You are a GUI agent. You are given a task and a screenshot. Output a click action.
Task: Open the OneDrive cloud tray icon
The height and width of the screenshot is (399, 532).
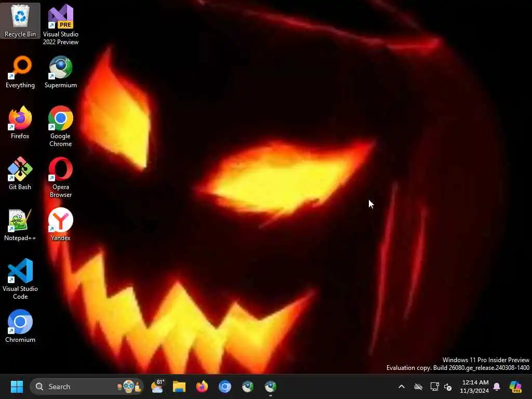tap(418, 387)
